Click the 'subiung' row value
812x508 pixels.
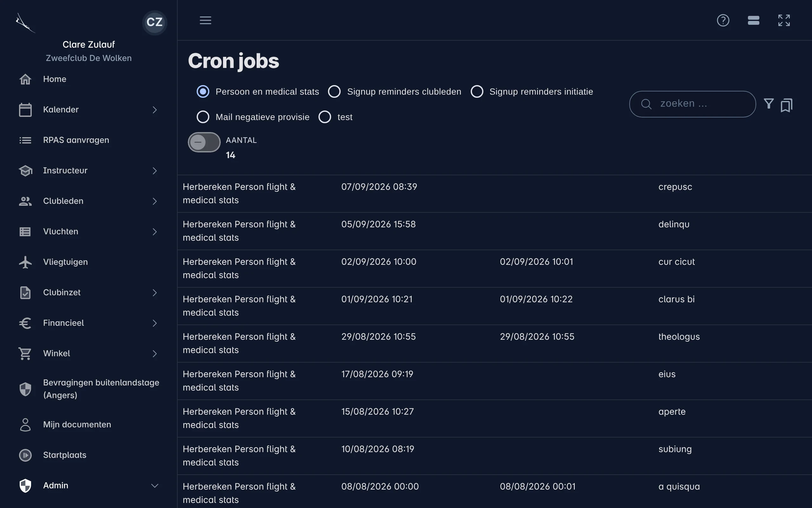tap(675, 450)
